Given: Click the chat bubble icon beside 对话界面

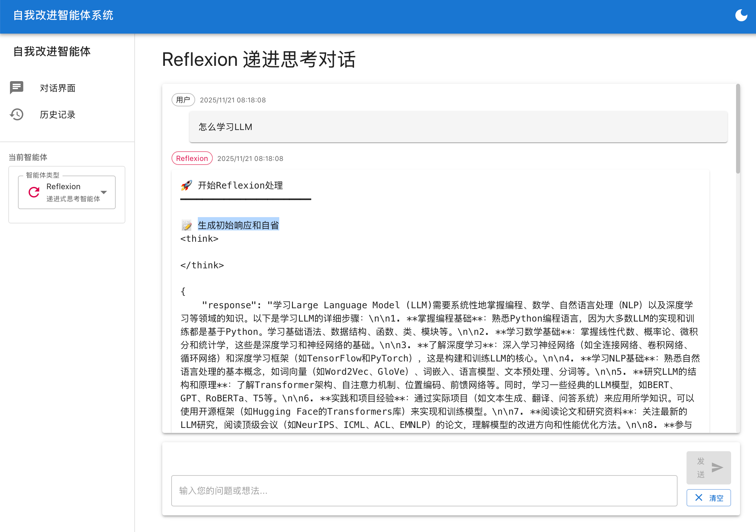Looking at the screenshot, I should pos(16,88).
